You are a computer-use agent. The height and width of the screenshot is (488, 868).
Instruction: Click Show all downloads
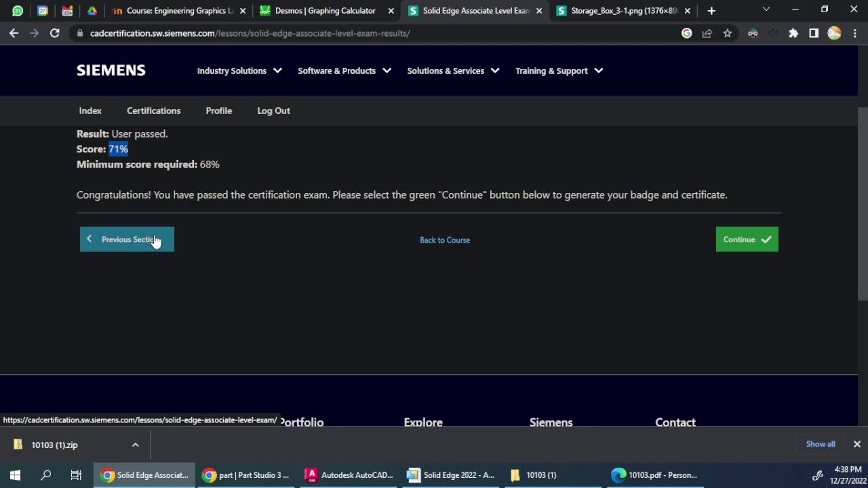pos(821,444)
